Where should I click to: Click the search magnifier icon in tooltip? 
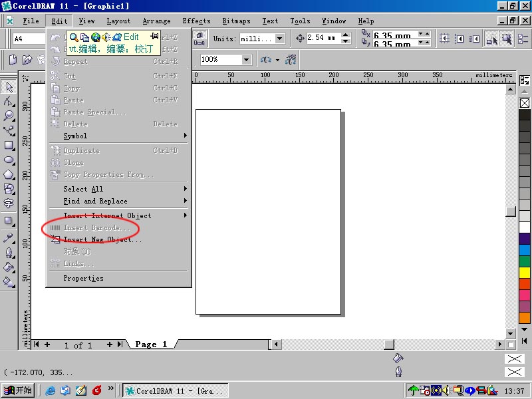click(74, 37)
